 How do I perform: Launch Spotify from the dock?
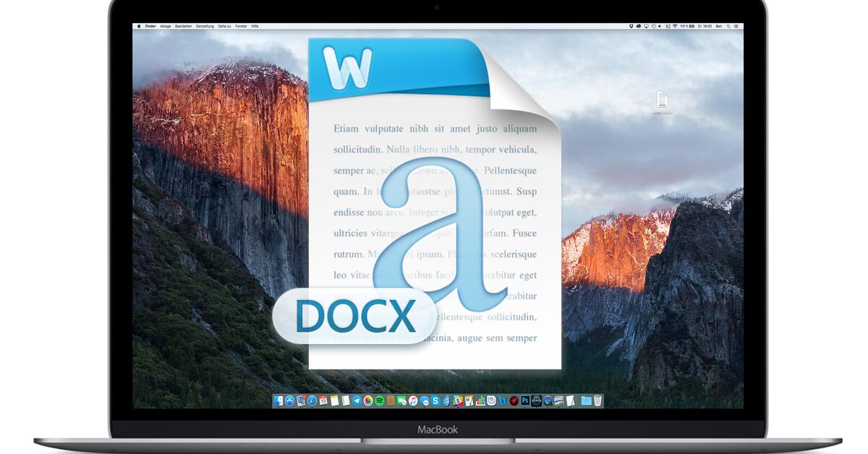click(x=380, y=401)
